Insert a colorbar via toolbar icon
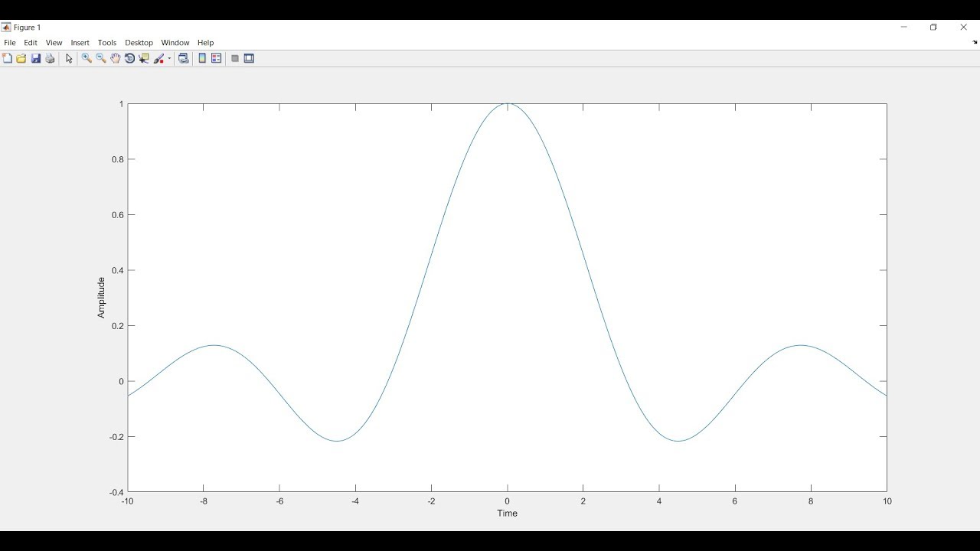The width and height of the screenshot is (980, 551). click(202, 58)
